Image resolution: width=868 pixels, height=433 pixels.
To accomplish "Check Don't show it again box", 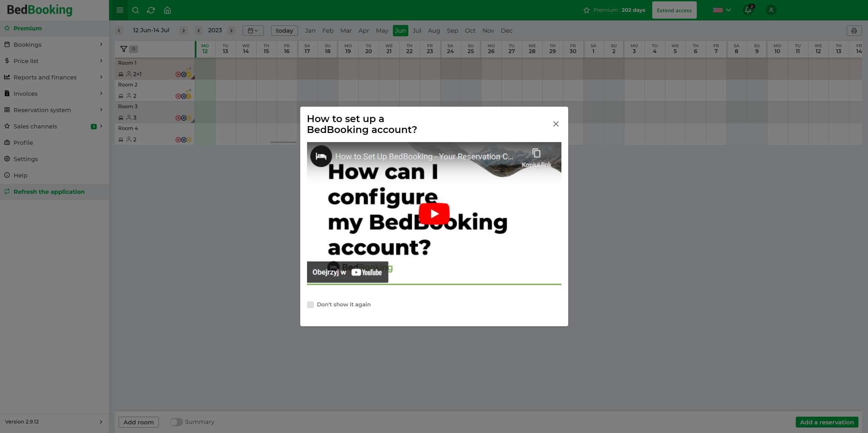I will tap(311, 305).
